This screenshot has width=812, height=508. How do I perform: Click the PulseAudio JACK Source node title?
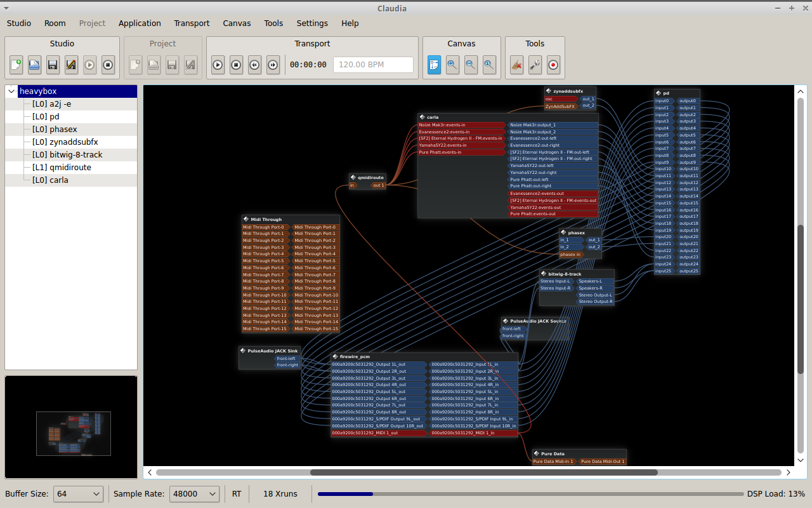click(x=539, y=321)
